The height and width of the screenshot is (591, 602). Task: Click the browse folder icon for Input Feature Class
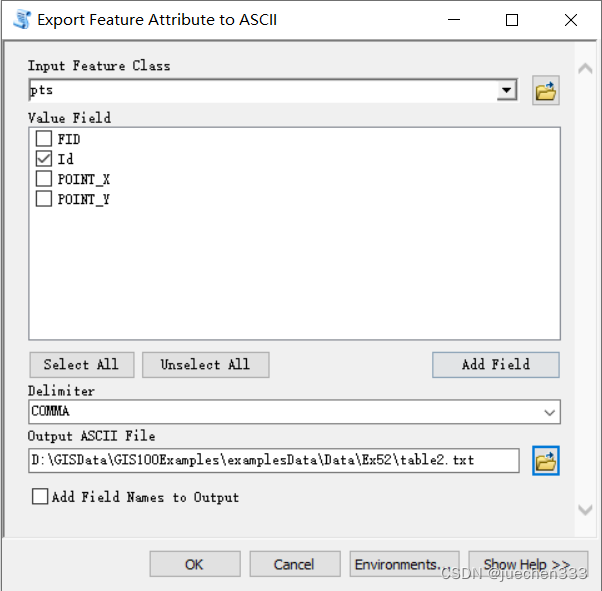pyautogui.click(x=545, y=92)
